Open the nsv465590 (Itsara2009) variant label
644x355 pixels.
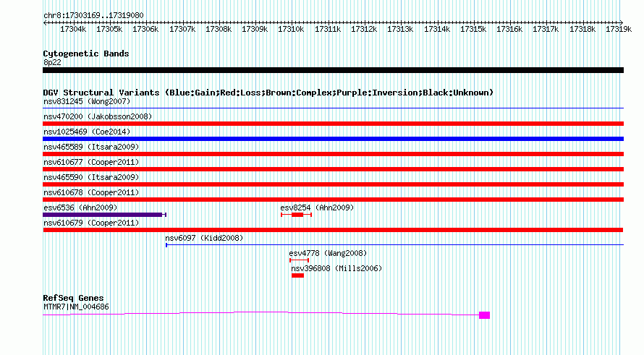[91, 177]
